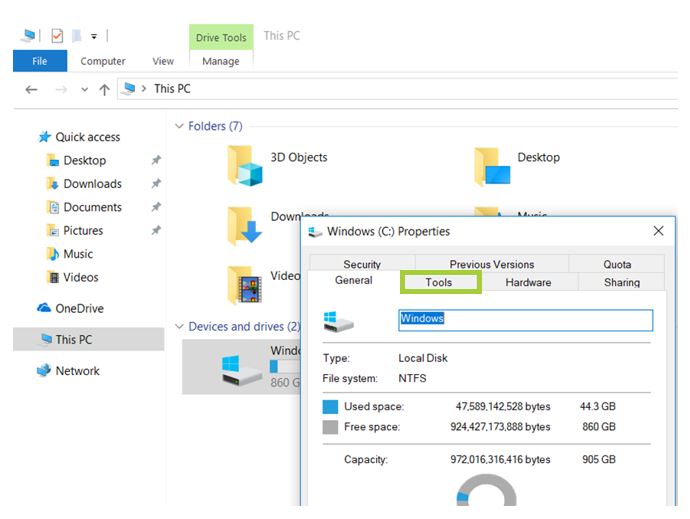Select the Videos folder icon in Folders
This screenshot has width=690, height=519.
pyautogui.click(x=245, y=285)
